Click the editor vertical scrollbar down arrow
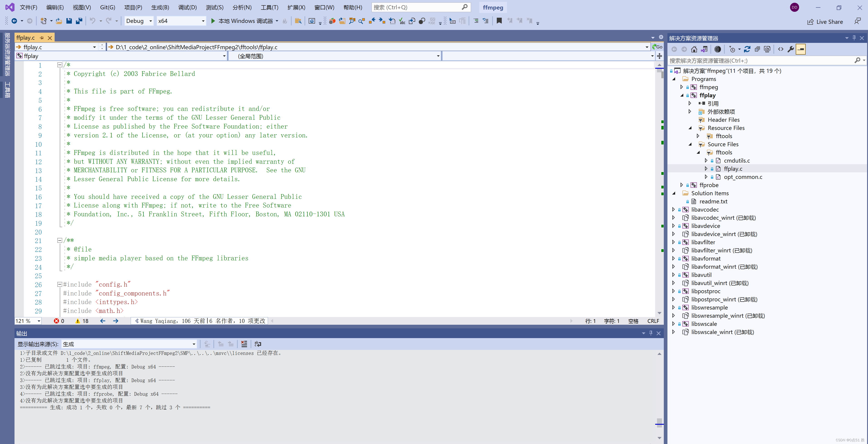 [x=659, y=313]
